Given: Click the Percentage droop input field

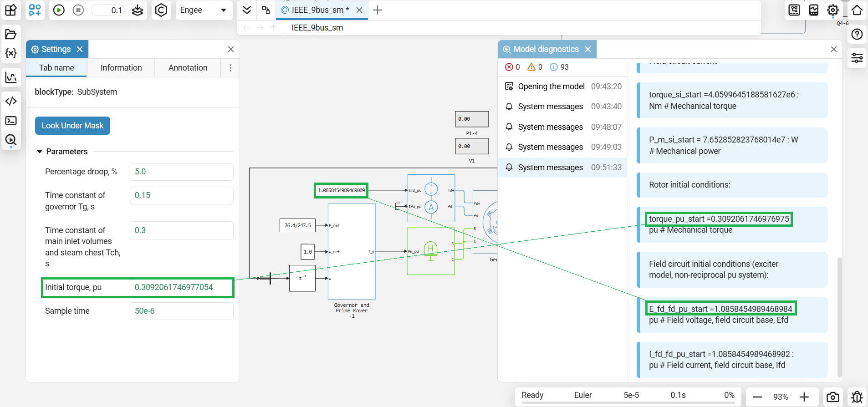Looking at the screenshot, I should (x=182, y=172).
